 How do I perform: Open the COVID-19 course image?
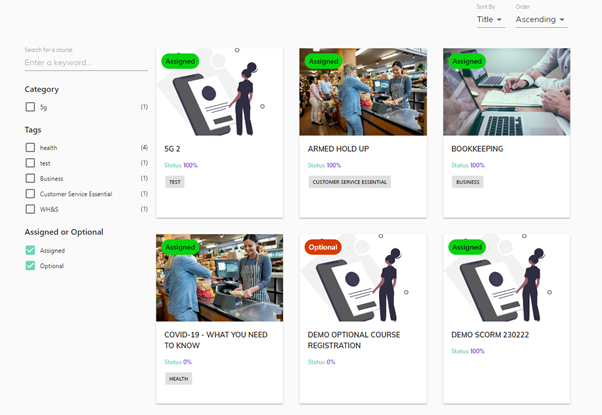[220, 278]
